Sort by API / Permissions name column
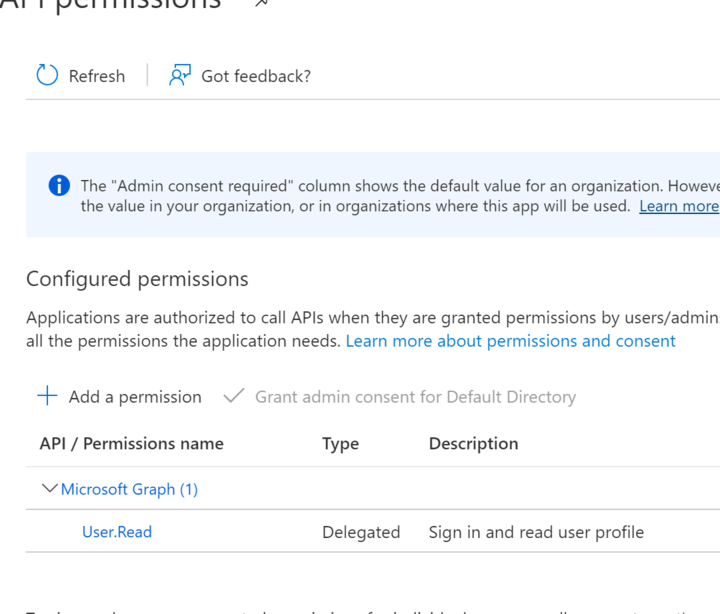 click(131, 443)
